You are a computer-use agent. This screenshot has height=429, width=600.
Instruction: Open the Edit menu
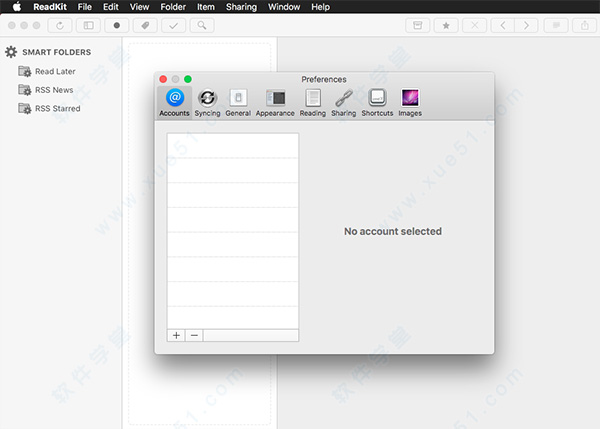pyautogui.click(x=111, y=7)
